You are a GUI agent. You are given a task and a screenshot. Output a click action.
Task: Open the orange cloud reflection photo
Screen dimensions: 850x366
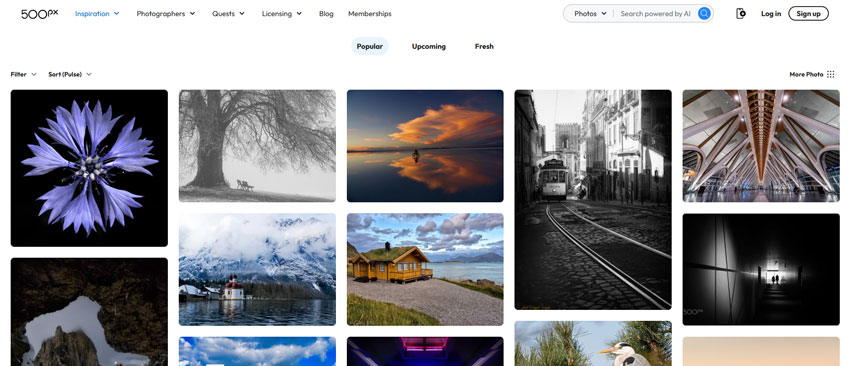425,146
